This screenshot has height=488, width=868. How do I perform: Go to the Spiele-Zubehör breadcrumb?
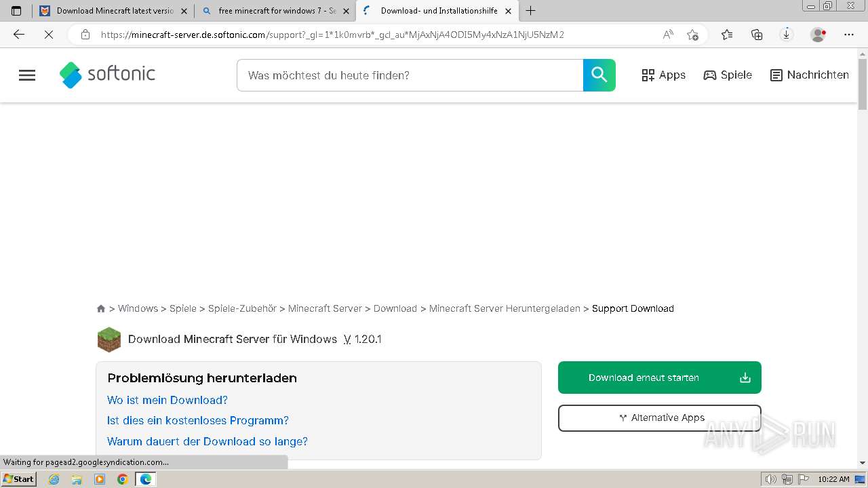click(x=242, y=308)
